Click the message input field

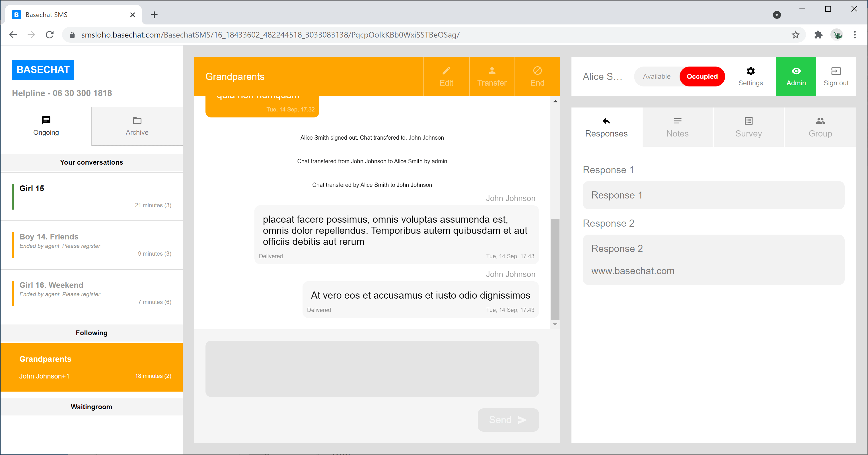click(x=372, y=369)
